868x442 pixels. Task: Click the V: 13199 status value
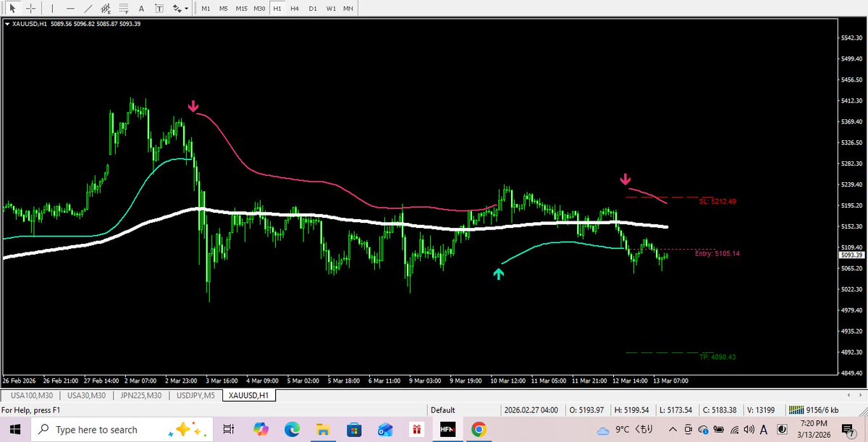point(761,410)
